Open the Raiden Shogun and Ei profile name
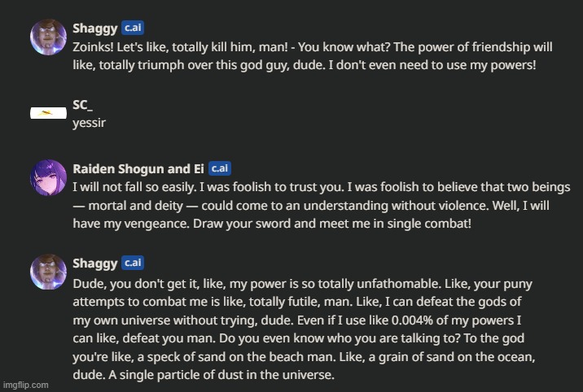Viewport: 583px width, 392px height. coord(138,168)
